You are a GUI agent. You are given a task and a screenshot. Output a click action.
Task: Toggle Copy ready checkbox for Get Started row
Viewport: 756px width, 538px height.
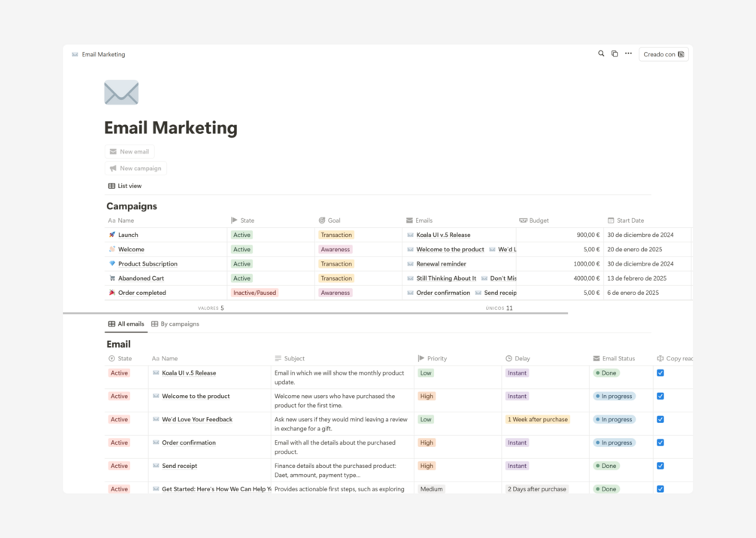[660, 489]
